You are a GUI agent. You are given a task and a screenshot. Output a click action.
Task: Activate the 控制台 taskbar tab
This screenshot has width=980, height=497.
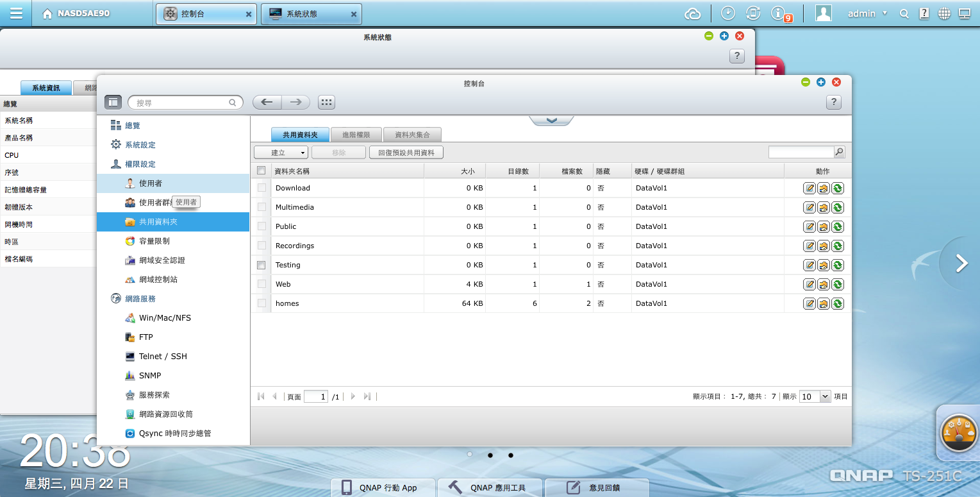pos(206,14)
